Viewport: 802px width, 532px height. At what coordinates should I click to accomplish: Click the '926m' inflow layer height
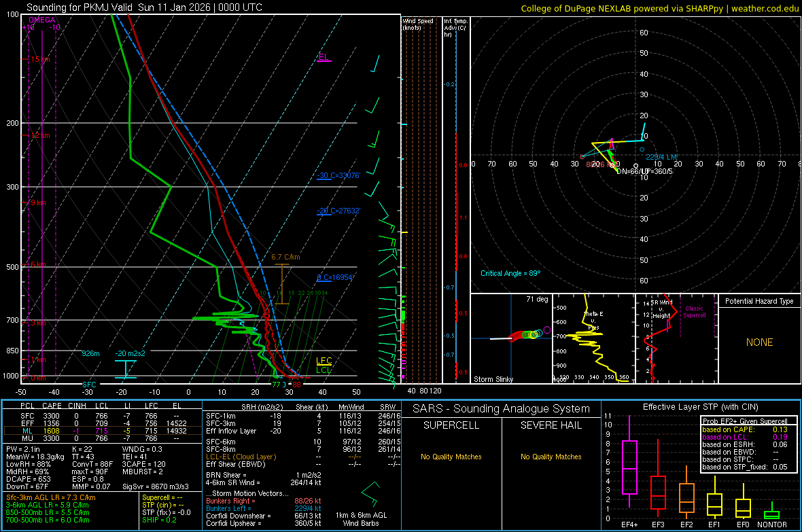click(x=90, y=353)
